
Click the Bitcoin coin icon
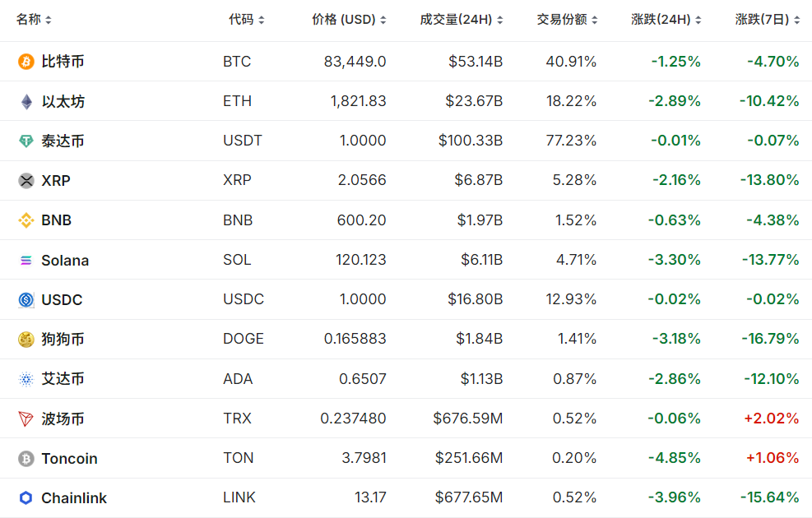(26, 62)
